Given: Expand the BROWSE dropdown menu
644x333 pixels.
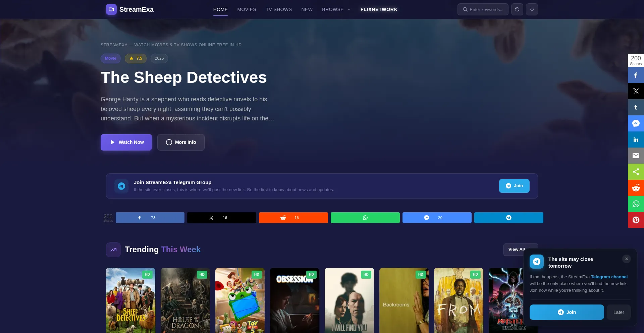Looking at the screenshot, I should tap(336, 9).
